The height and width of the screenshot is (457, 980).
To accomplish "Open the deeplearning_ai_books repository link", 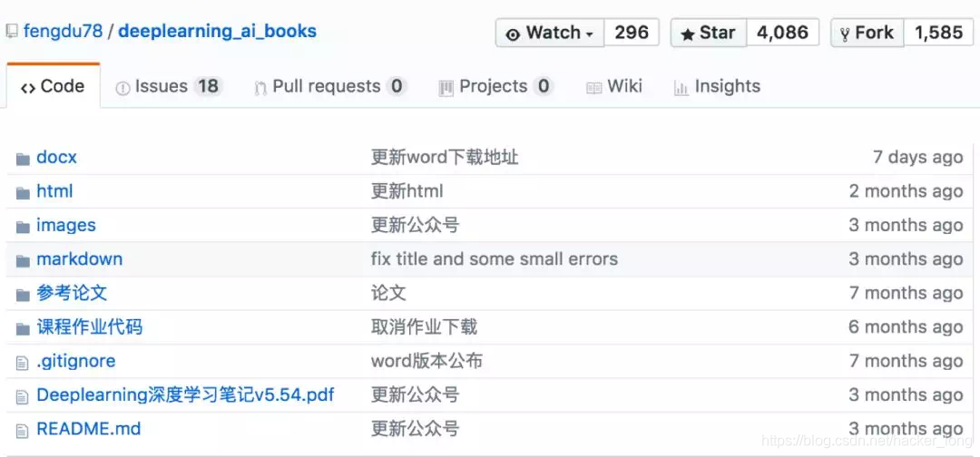I will tap(218, 31).
